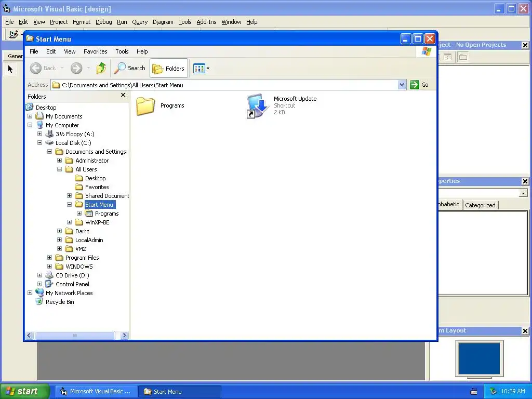
Task: Select Shared Documents folder in tree
Action: pyautogui.click(x=107, y=196)
